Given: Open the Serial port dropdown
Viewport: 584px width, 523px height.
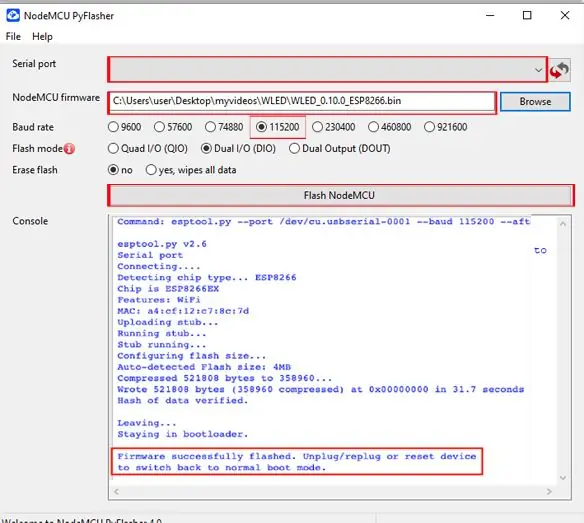Looking at the screenshot, I should (327, 70).
